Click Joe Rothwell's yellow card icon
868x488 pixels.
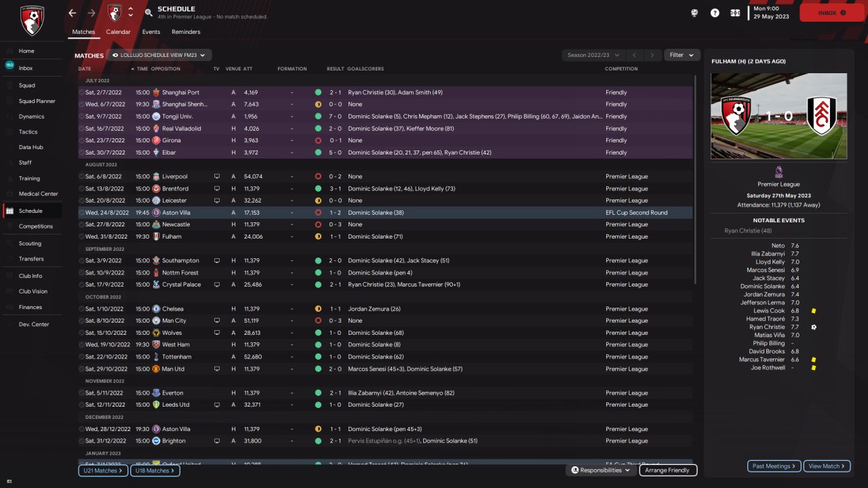point(814,368)
